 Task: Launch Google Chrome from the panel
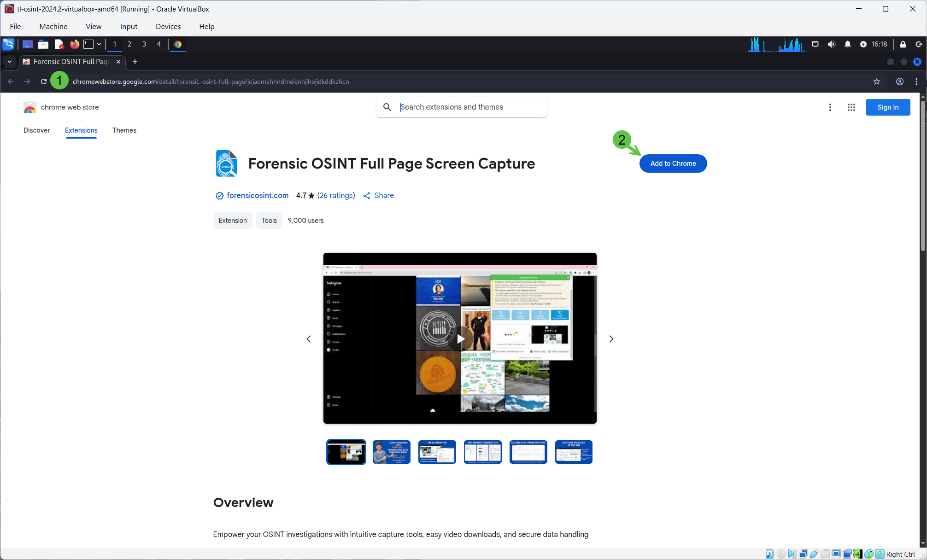(x=178, y=45)
